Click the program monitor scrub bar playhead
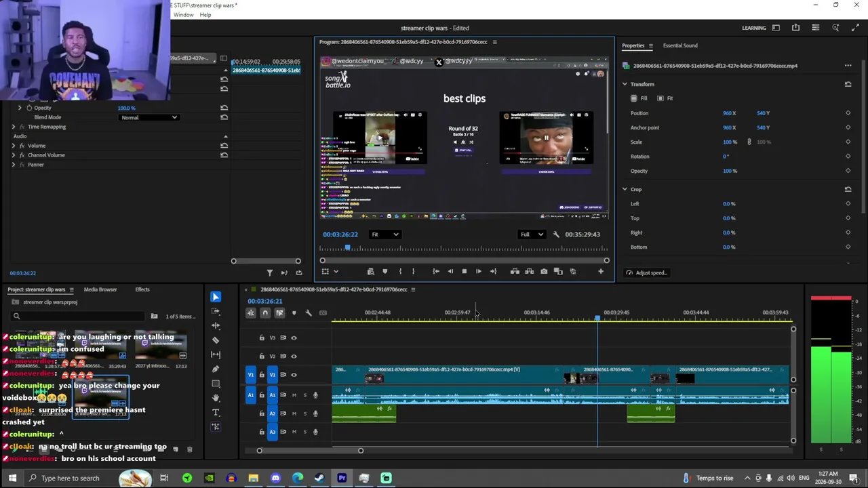The width and height of the screenshot is (868, 488). (x=348, y=249)
